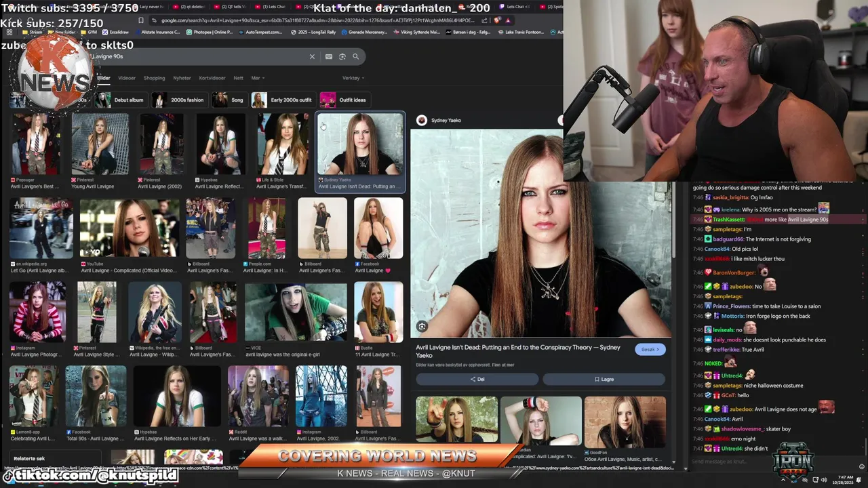Open the Lake Travis Pontoon bookmark
The image size is (868, 488).
522,32
